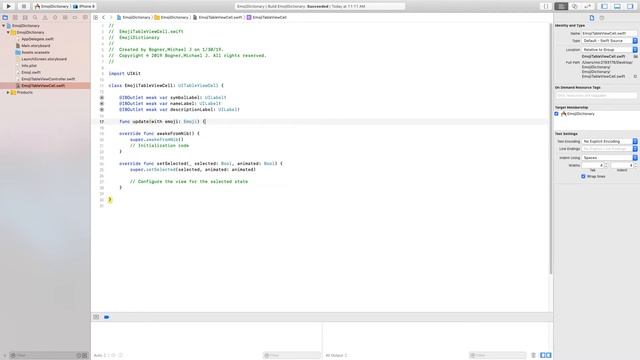Toggle the Navigator pane visibility
Screen dimensions: 640x360
coord(604,7)
